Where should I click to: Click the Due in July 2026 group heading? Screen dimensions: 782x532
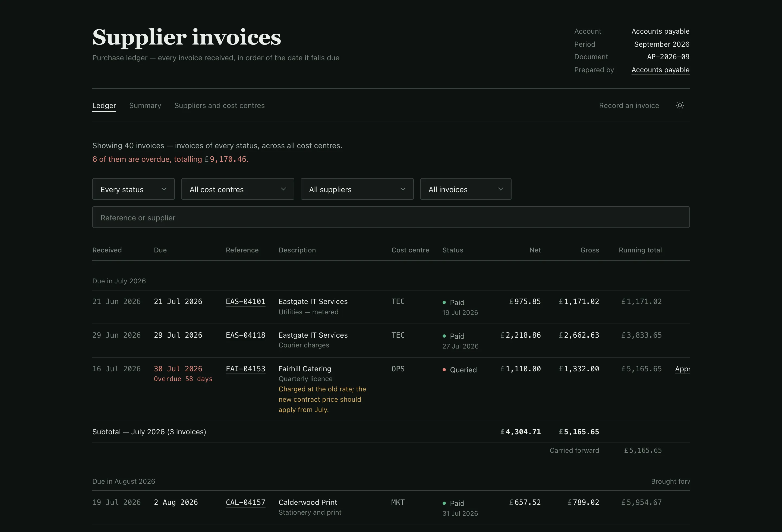[119, 281]
